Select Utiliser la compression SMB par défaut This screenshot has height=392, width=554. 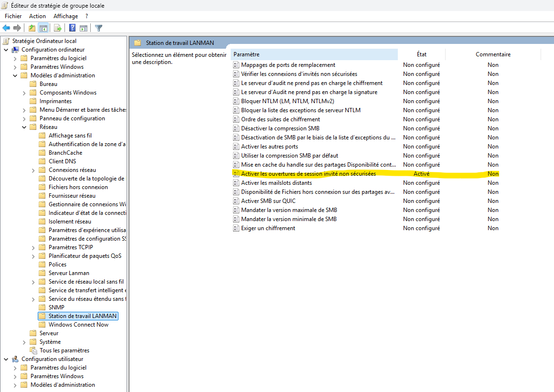tap(289, 156)
